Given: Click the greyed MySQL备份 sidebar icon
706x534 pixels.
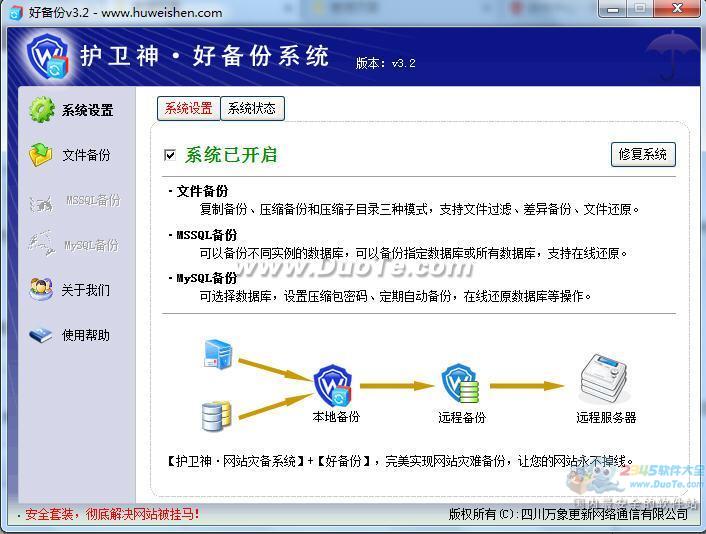Looking at the screenshot, I should 41,244.
